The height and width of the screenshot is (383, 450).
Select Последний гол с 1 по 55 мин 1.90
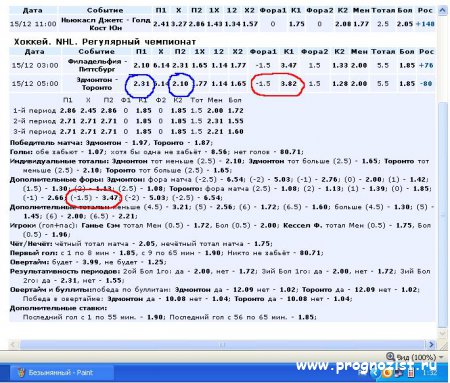click(x=154, y=317)
